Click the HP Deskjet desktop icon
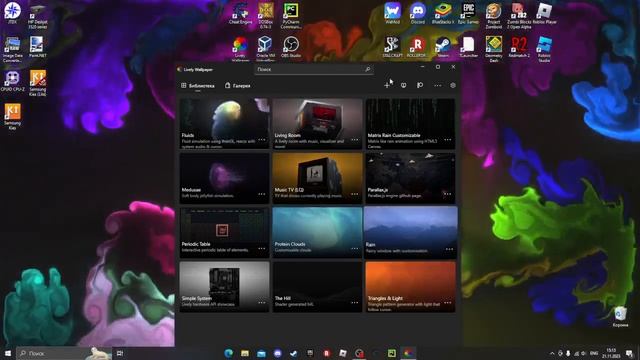Screen dimensions: 640x360 point(37,16)
